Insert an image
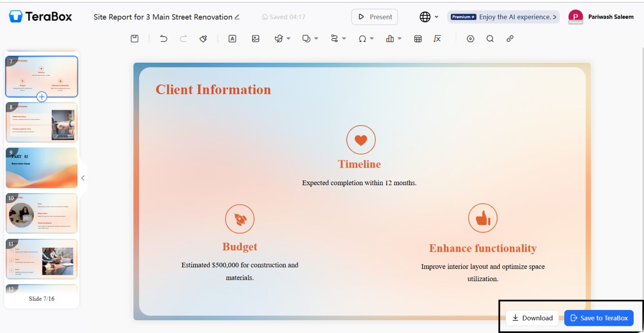Viewport: 644px width, 333px height. tap(256, 39)
